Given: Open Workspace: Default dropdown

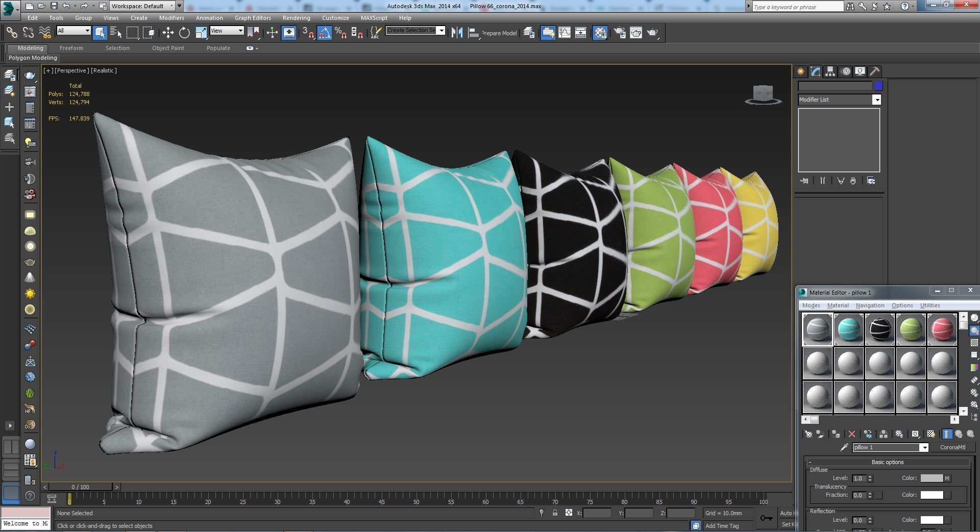Looking at the screenshot, I should point(142,6).
